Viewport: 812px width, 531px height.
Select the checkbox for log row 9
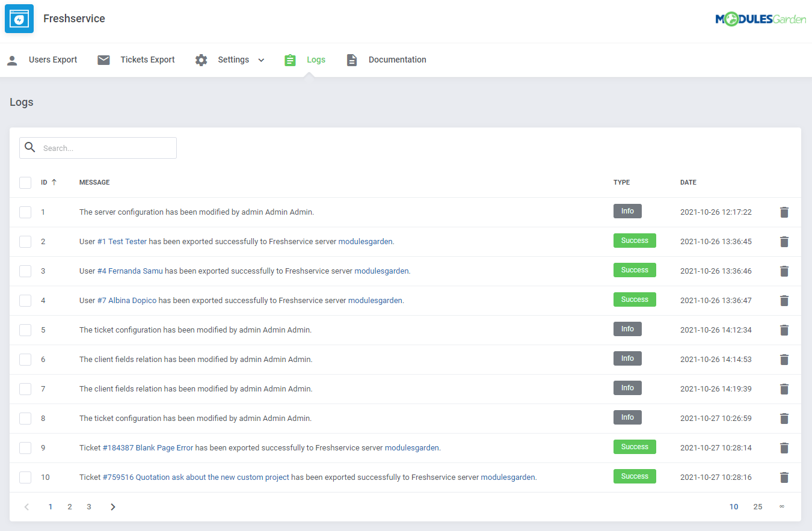[x=25, y=448]
